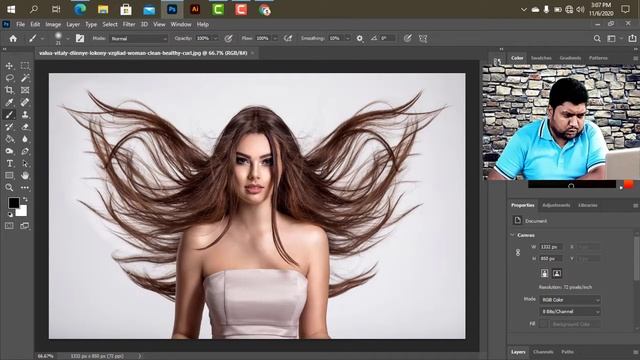The image size is (640, 360).
Task: Open the Flow value dropdown arrow
Action: tap(275, 38)
